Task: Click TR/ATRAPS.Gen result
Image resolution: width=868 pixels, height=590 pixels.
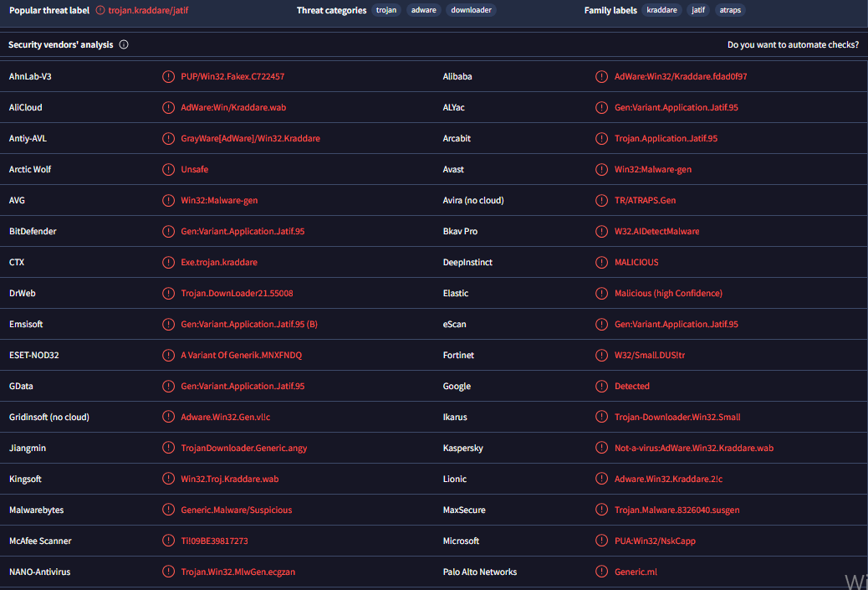Action: pos(645,201)
